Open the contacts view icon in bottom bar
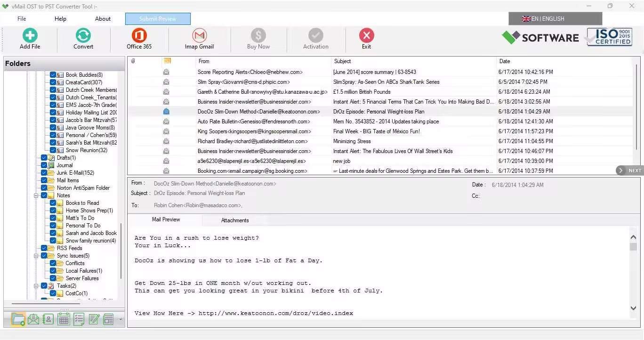The height and width of the screenshot is (340, 644). [48, 320]
